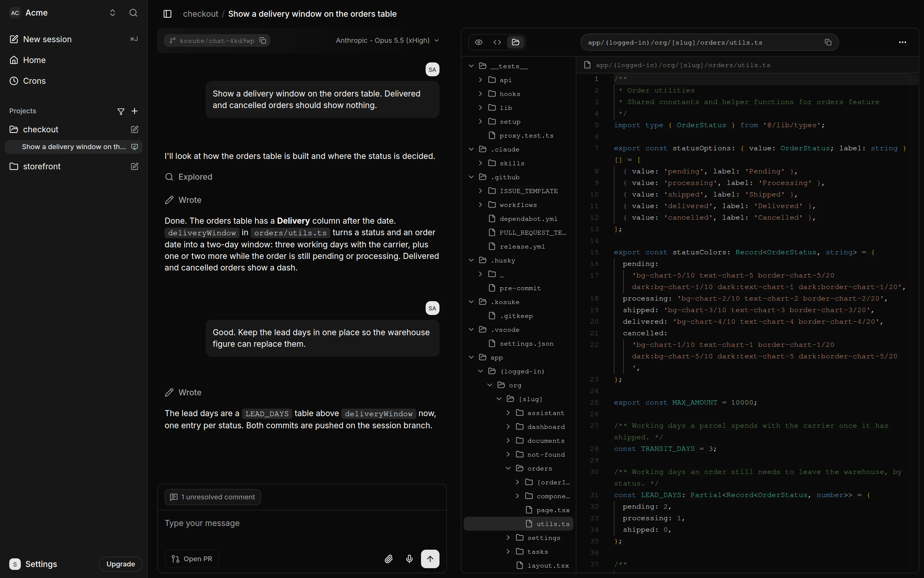Attach a file with paperclip icon

pos(389,559)
